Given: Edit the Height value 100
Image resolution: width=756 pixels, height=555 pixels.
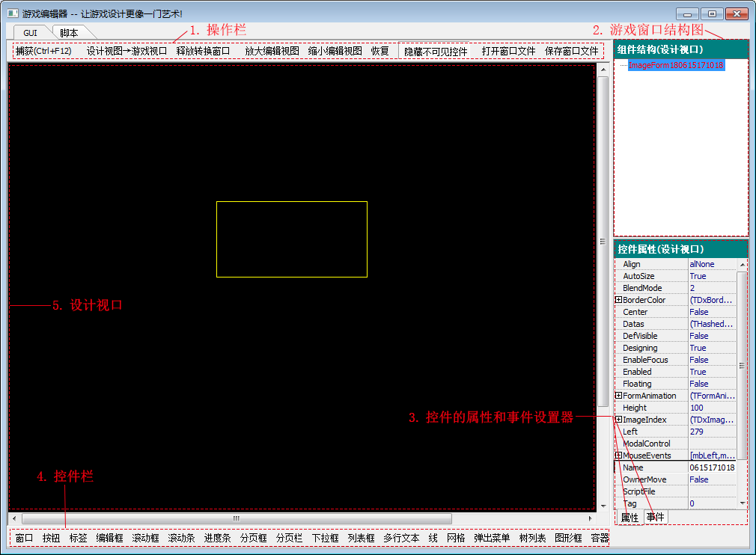Looking at the screenshot, I should click(x=712, y=408).
